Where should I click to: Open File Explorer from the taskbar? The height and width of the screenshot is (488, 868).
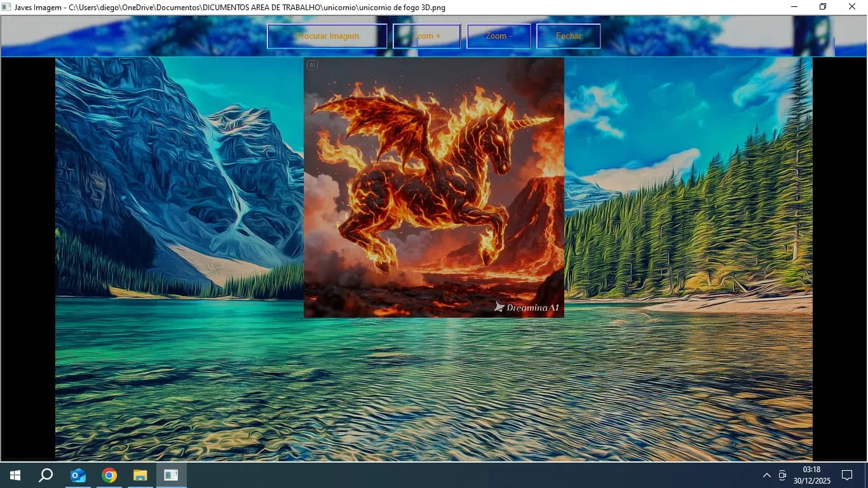point(140,475)
